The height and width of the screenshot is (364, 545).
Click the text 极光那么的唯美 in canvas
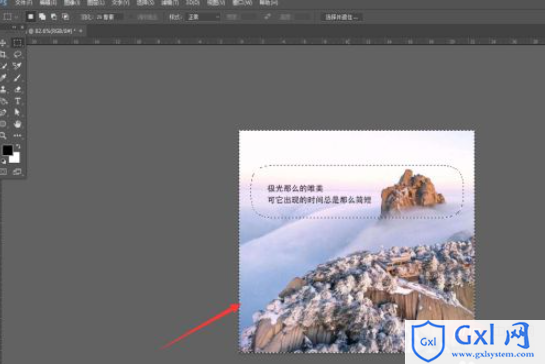[295, 188]
